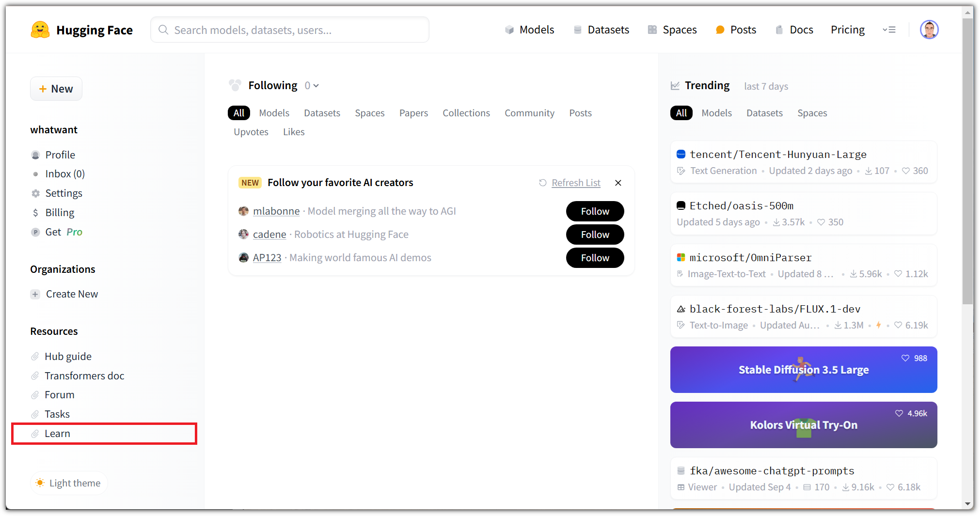Follow cadene

(x=595, y=235)
